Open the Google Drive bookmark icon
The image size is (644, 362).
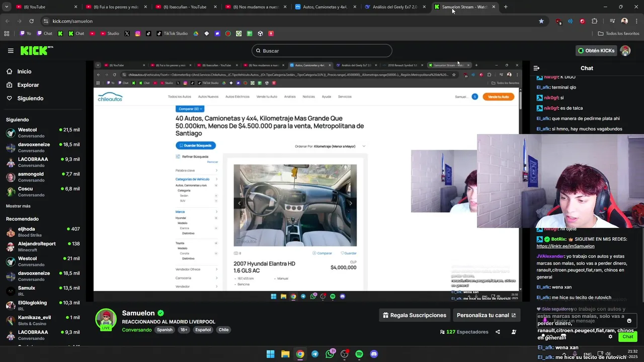[196, 34]
